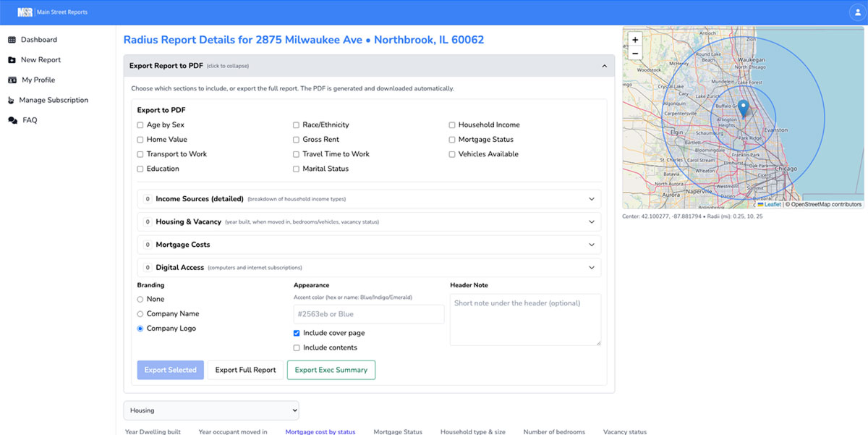Viewport: 868px width, 435px height.
Task: Switch to the Mortgage Status tab
Action: pos(397,431)
